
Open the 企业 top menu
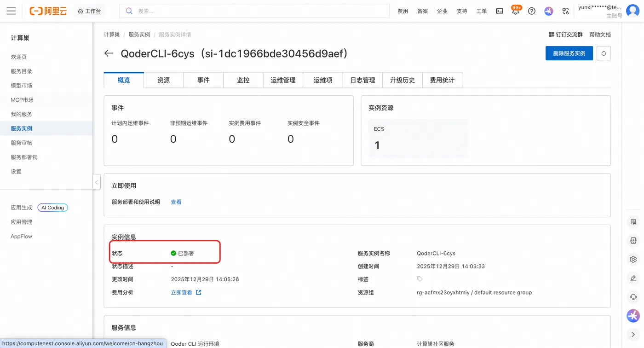coord(442,11)
